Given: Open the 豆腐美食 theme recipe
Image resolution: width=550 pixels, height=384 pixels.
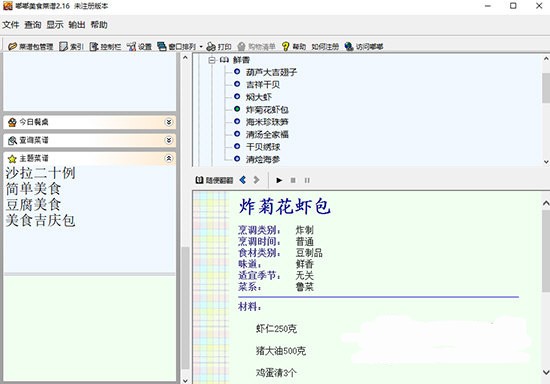Looking at the screenshot, I should [x=33, y=204].
